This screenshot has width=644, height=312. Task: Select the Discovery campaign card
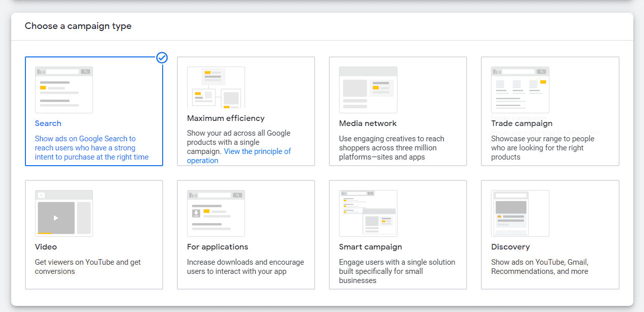[550, 235]
